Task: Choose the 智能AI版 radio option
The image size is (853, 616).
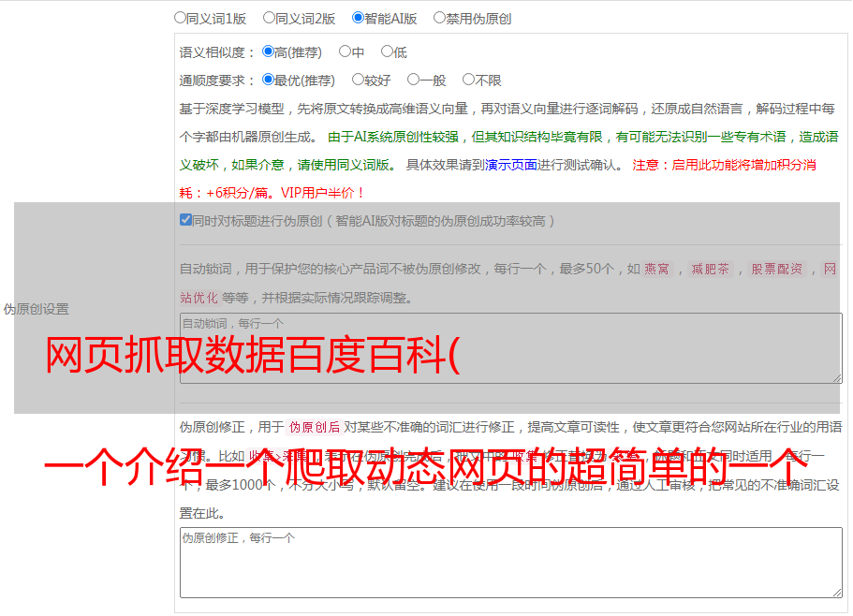Action: coord(358,18)
